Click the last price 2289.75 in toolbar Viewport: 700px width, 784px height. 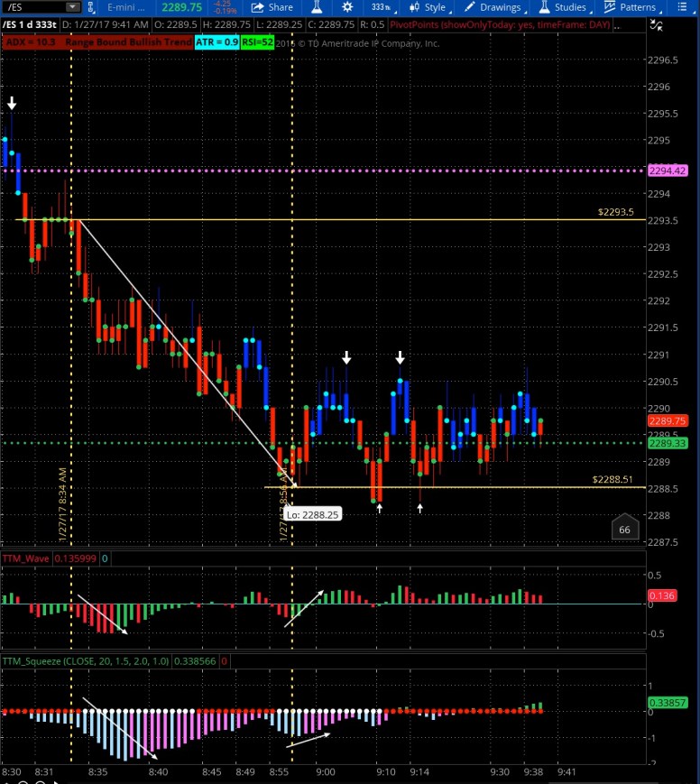coord(181,7)
